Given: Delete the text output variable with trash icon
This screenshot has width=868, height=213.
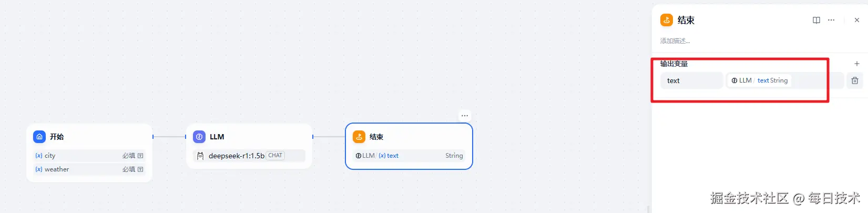Looking at the screenshot, I should click(855, 80).
